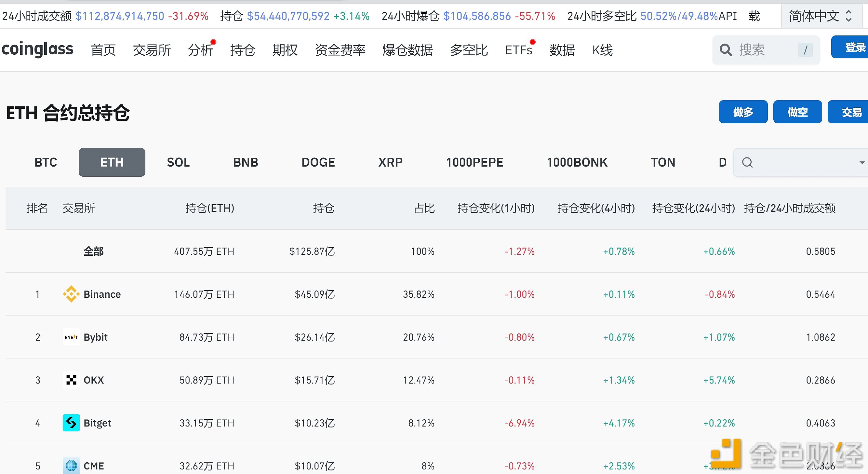
Task: Open the 交易所 menu
Action: pyautogui.click(x=152, y=50)
